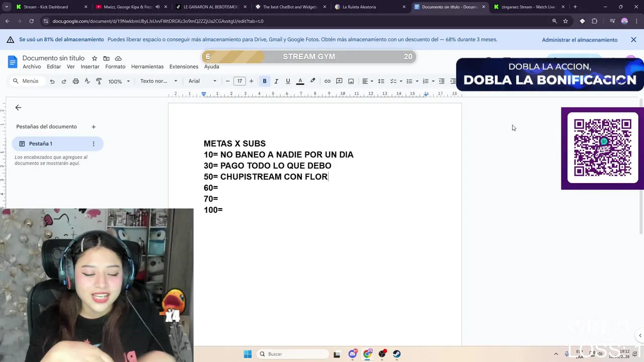644x362 pixels.
Task: Open the Windows Start menu
Action: [x=248, y=354]
